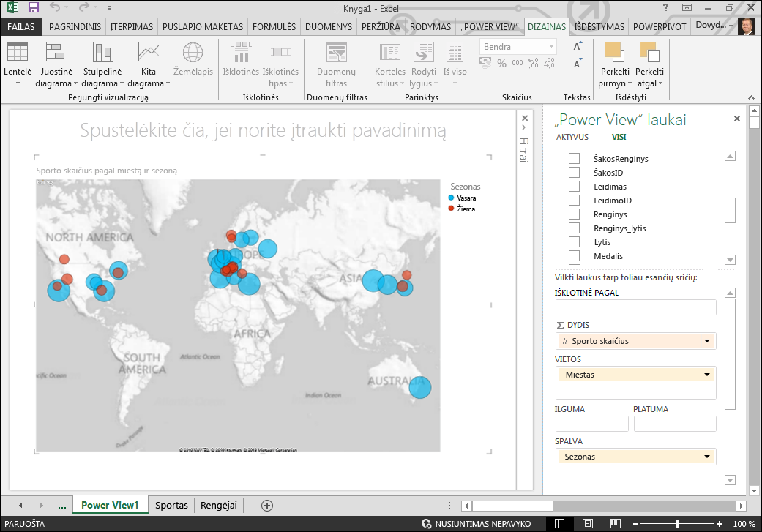Click the Undo arrow icon
The width and height of the screenshot is (762, 532).
tap(55, 7)
